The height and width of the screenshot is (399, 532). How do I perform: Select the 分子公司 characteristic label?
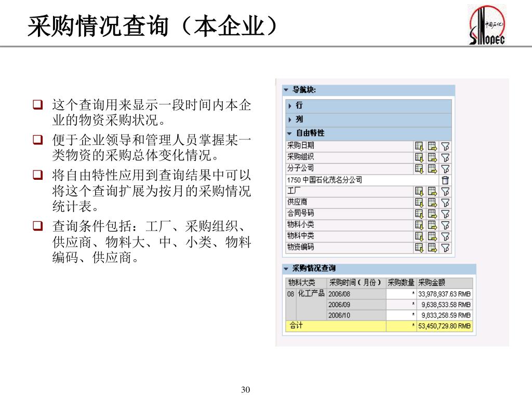(301, 168)
